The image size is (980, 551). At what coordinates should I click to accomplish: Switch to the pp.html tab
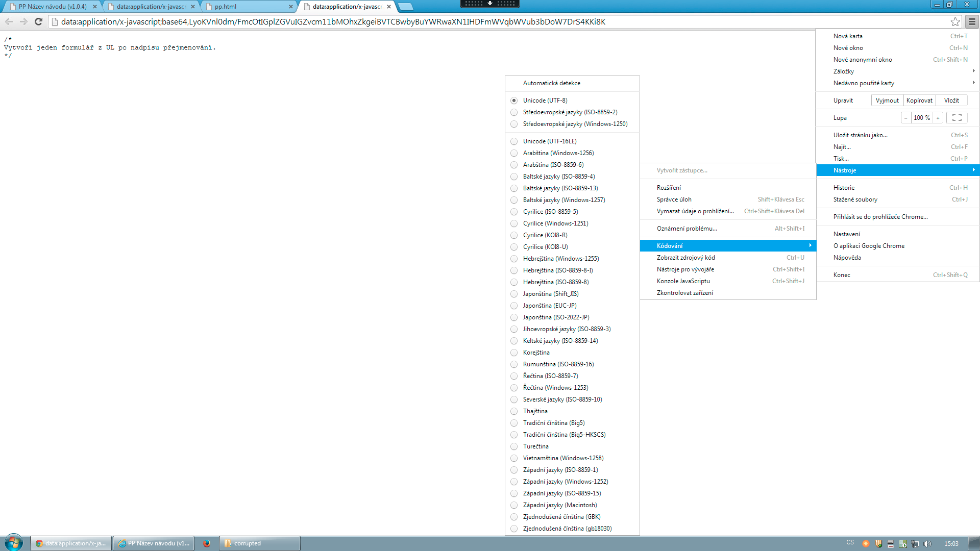pyautogui.click(x=225, y=7)
